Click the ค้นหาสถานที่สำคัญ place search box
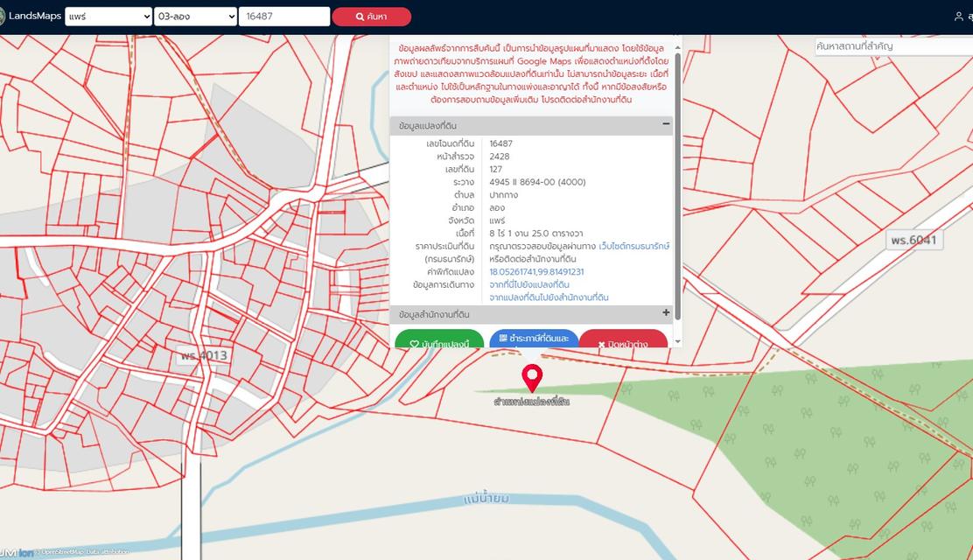This screenshot has width=973, height=560. 893,46
